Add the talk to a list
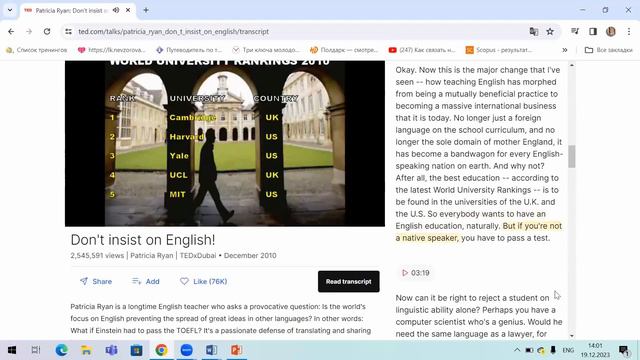Viewport: 640px width, 360px height. [146, 281]
